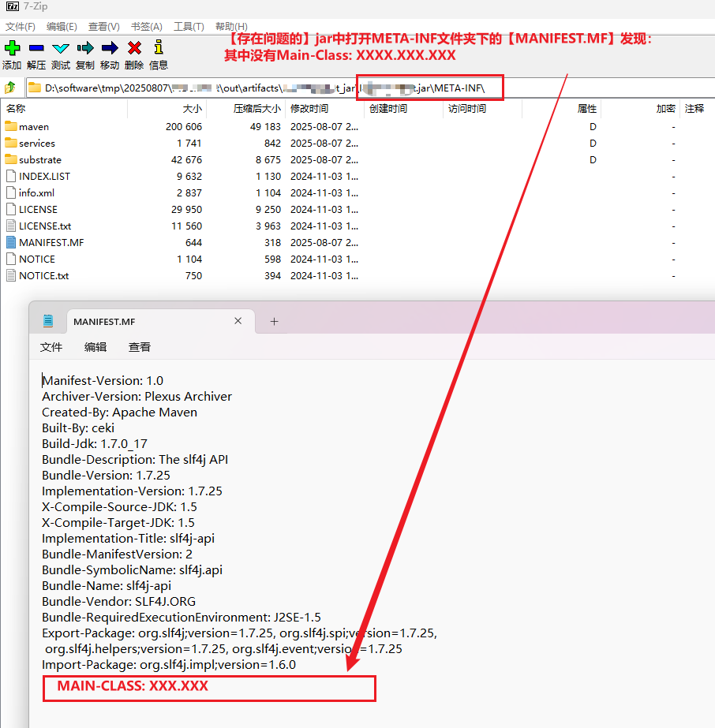Click maven size value 200 606

coord(184,126)
